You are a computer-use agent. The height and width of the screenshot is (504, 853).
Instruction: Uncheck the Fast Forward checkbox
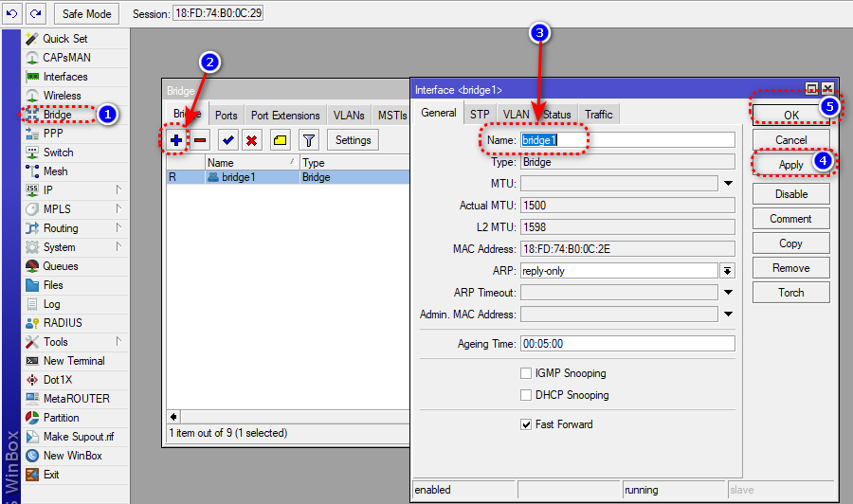tap(526, 424)
